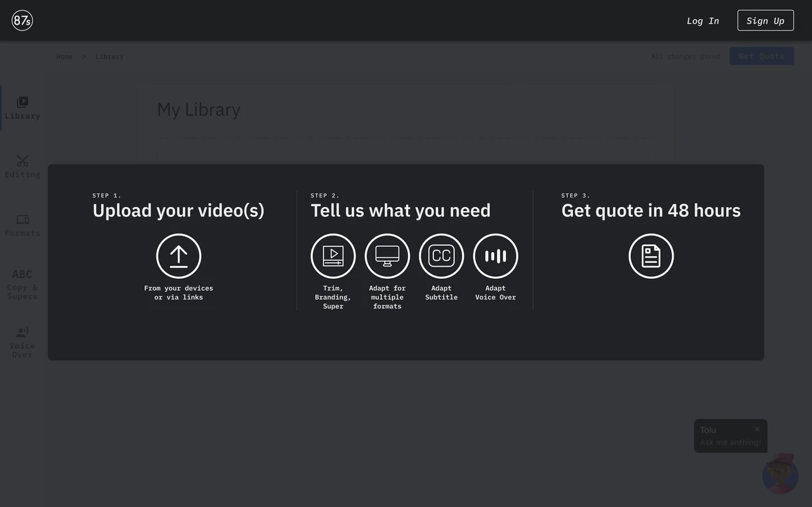Click the Library breadcrumb link
The width and height of the screenshot is (812, 507).
point(109,57)
